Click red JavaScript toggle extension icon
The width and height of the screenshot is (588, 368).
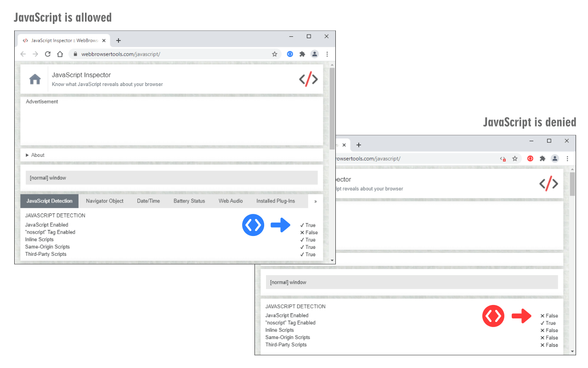530,158
